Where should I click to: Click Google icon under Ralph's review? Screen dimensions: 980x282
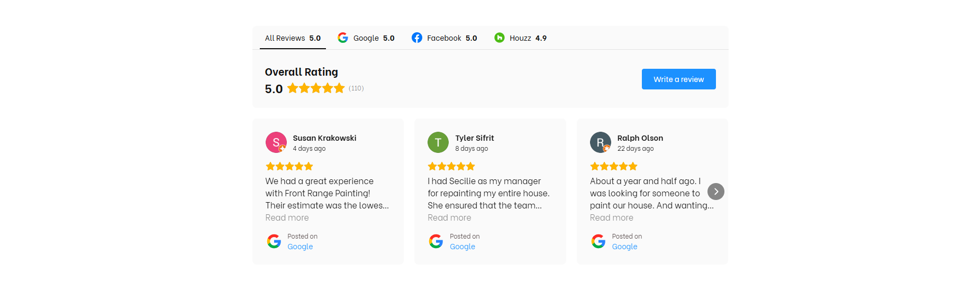coord(598,241)
